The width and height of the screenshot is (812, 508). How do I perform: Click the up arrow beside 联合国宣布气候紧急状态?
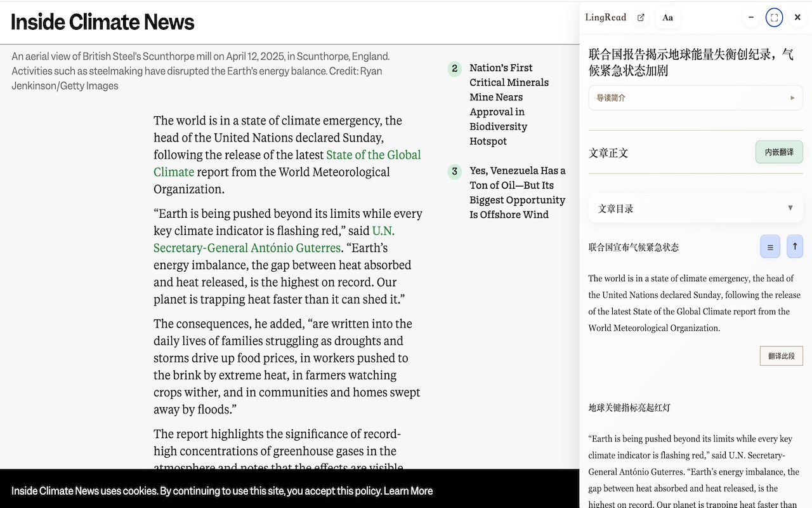point(794,246)
